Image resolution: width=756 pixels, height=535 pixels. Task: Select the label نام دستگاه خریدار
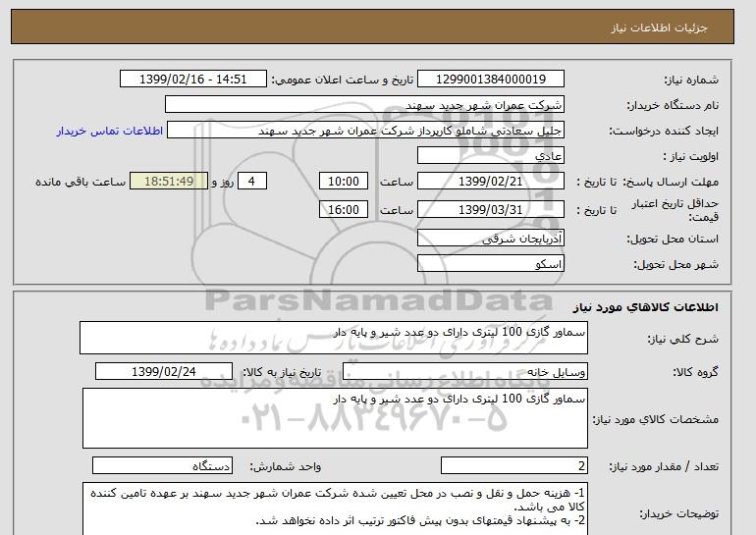click(673, 106)
